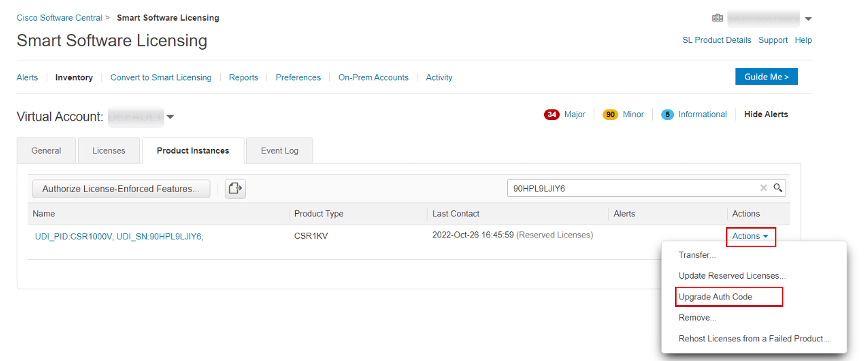Open the Inventory navigation item
This screenshot has width=868, height=361.
pos(74,77)
